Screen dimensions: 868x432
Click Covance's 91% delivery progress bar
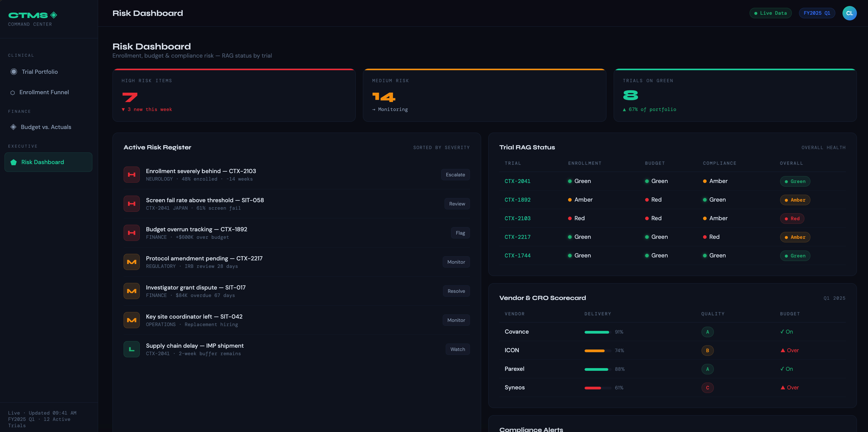click(597, 332)
